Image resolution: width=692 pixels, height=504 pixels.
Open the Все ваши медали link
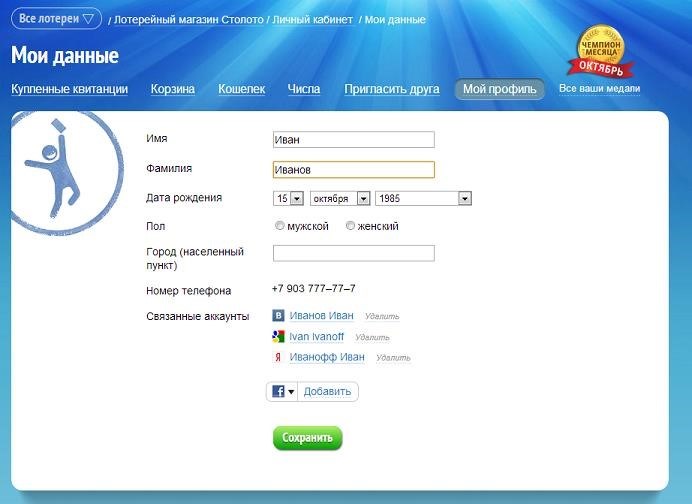pyautogui.click(x=599, y=88)
